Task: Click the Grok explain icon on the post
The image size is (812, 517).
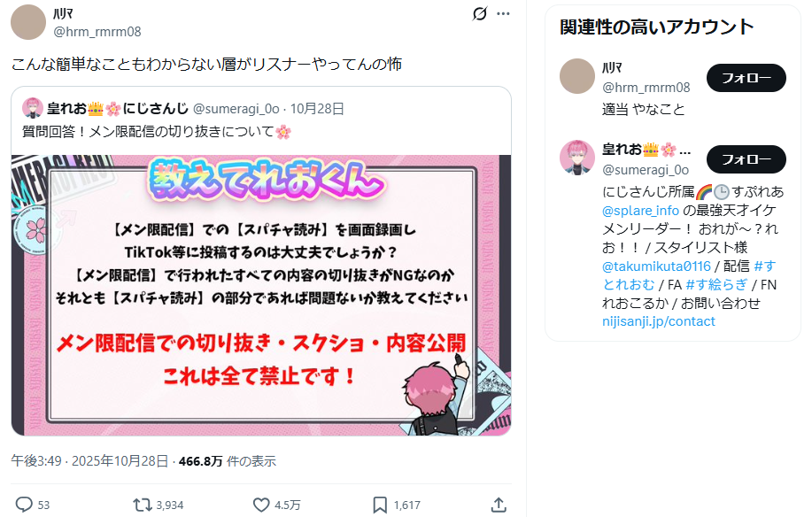Action: pos(480,13)
